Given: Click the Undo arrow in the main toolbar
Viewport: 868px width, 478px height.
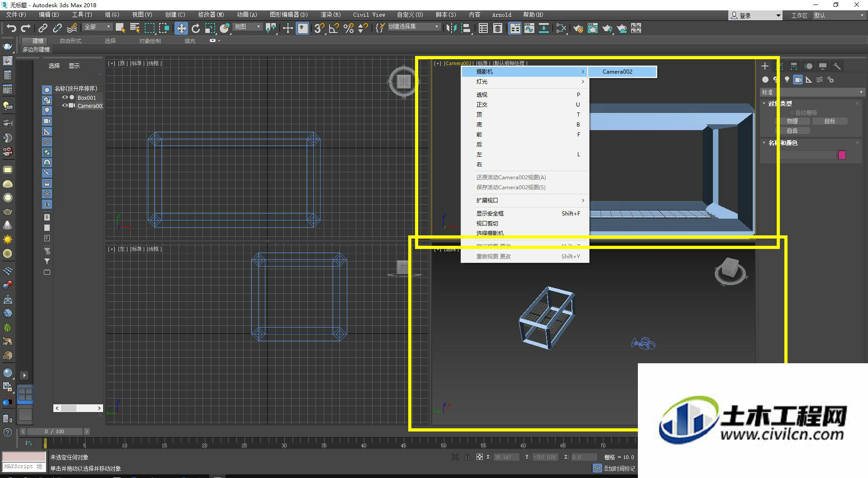Looking at the screenshot, I should click(x=11, y=28).
